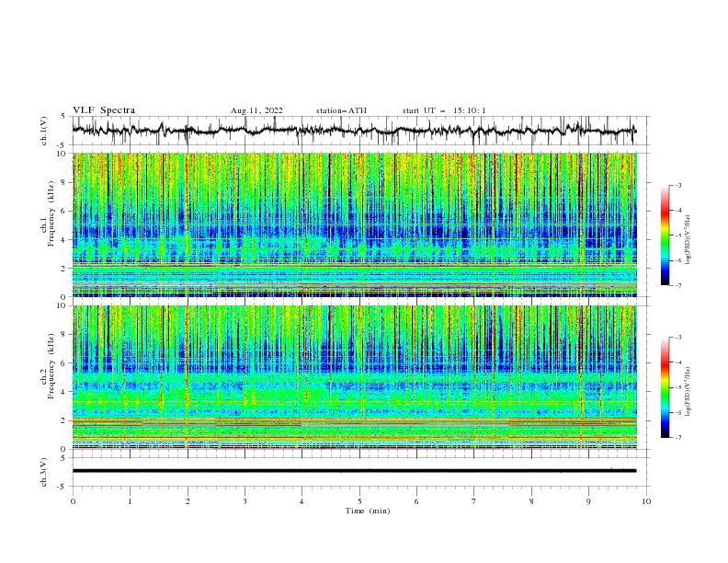Viewport: 728px width, 563px height.
Task: Click the "-7" value on ch.1 colorbar
Action: pos(677,285)
